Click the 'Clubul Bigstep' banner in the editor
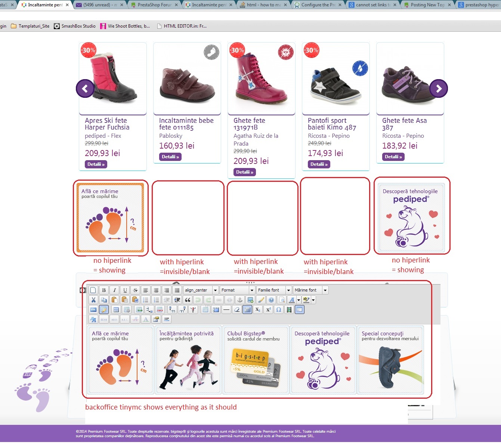 click(x=256, y=360)
